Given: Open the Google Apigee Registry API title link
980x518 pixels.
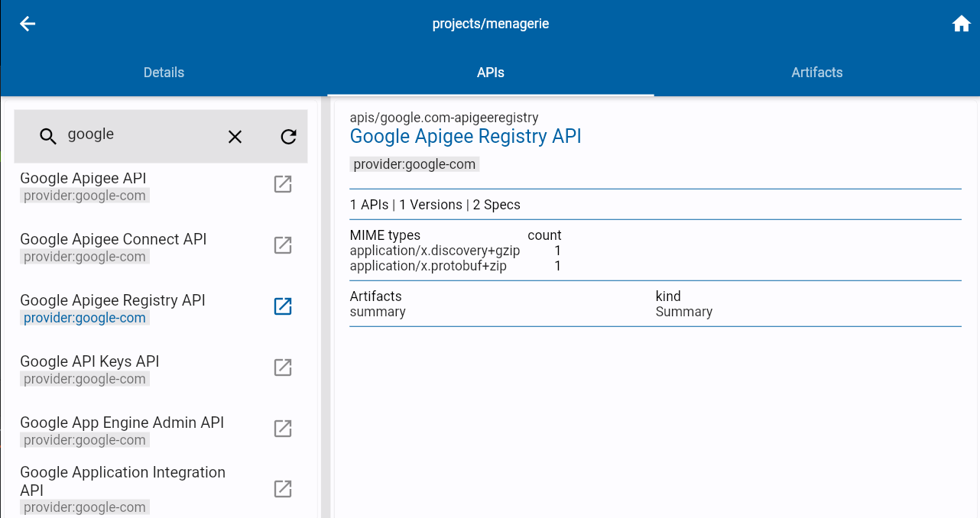Looking at the screenshot, I should (466, 137).
